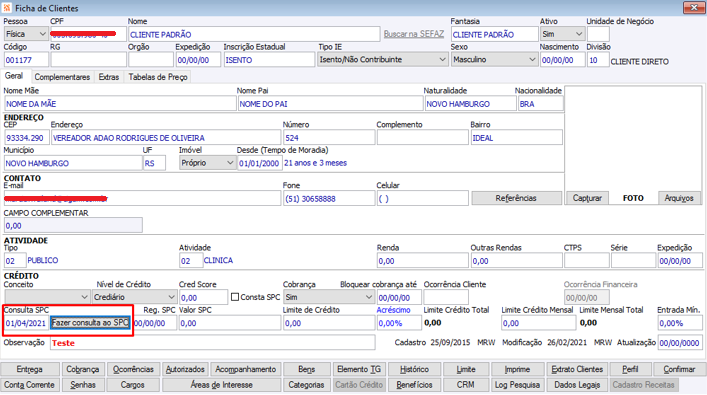The height and width of the screenshot is (395, 707).
Task: Click the Dados Legais button
Action: click(577, 385)
